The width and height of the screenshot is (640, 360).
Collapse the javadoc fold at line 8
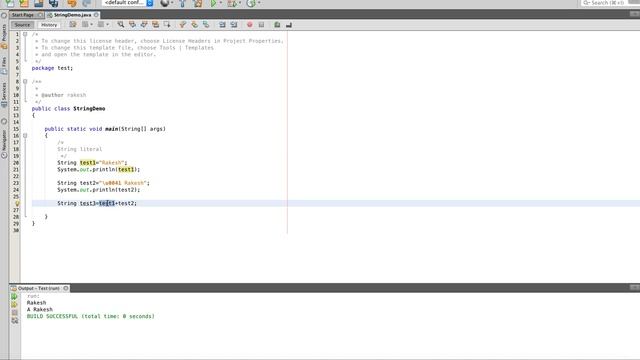pyautogui.click(x=25, y=82)
